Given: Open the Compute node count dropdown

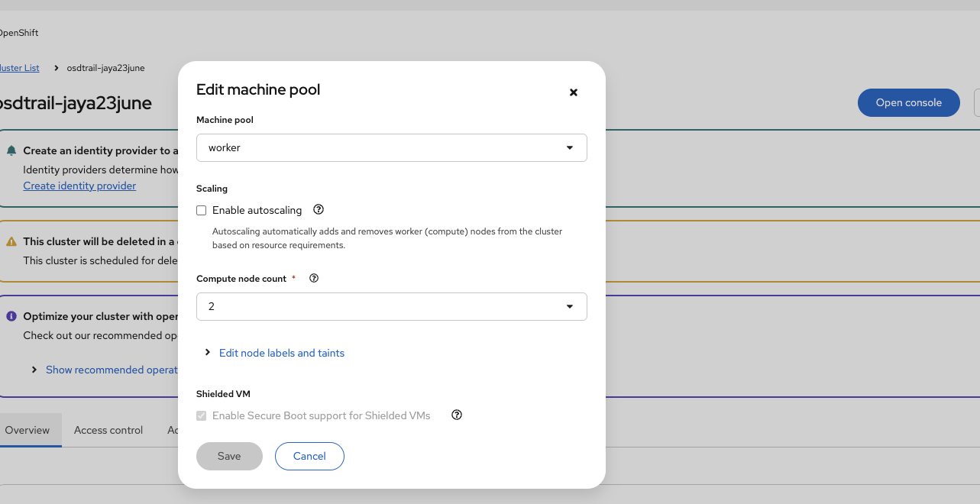Looking at the screenshot, I should pyautogui.click(x=391, y=307).
